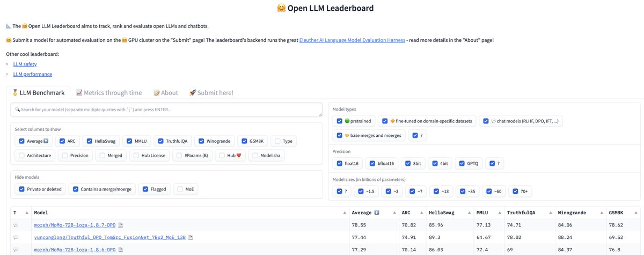This screenshot has height=255, width=644.
Task: Toggle the TruthfulQA column checkbox
Action: point(160,141)
